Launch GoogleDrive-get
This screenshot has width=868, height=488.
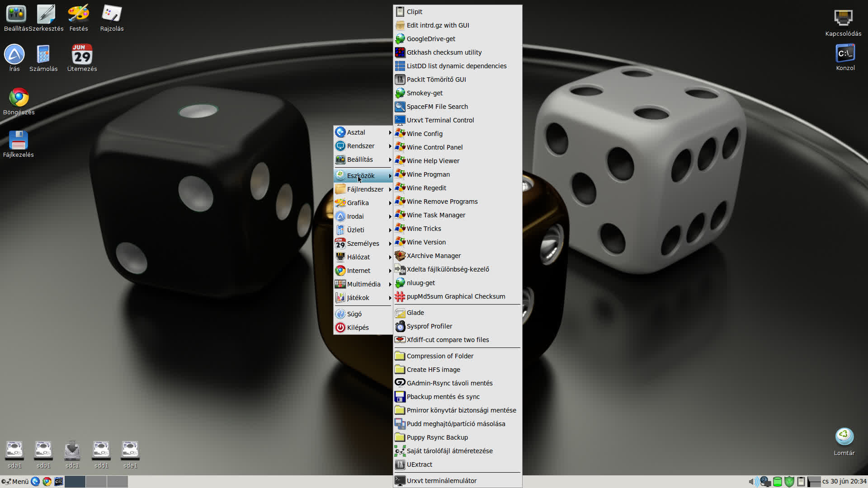(x=458, y=39)
